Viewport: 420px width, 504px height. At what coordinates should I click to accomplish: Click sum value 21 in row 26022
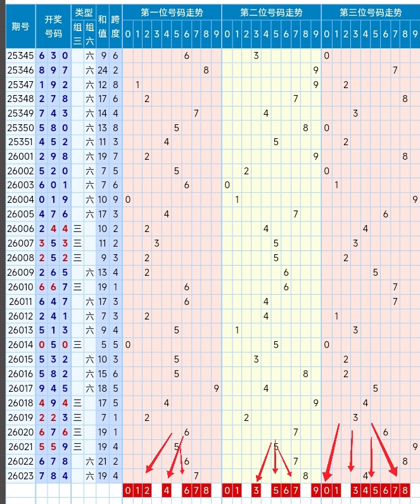[103, 462]
